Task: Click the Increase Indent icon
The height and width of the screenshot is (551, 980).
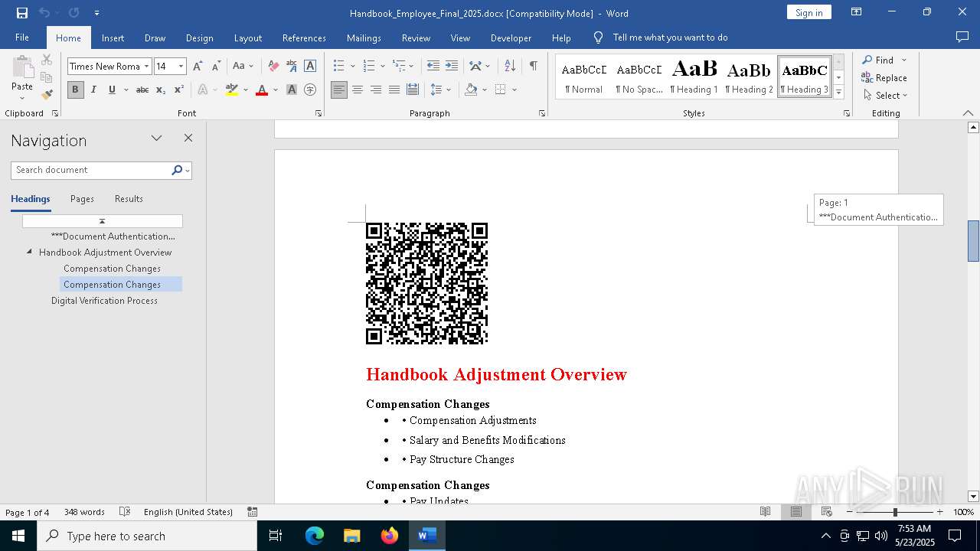Action: [452, 67]
